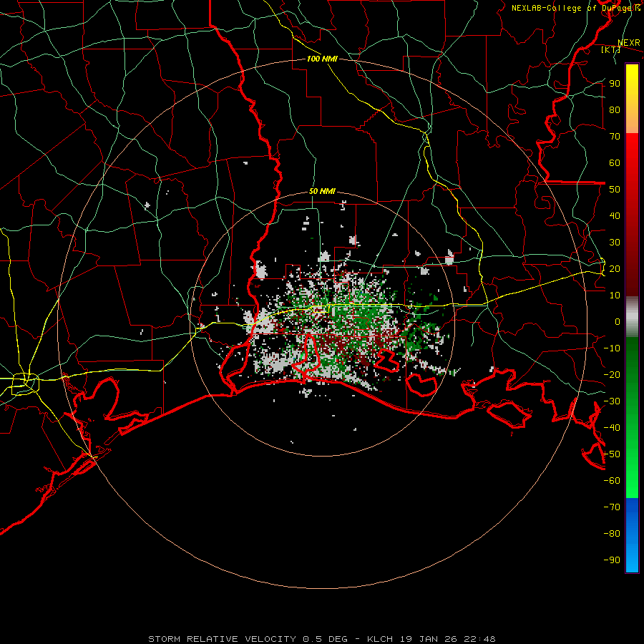
Task: Click the -40 value on velocity scale
Action: click(612, 428)
